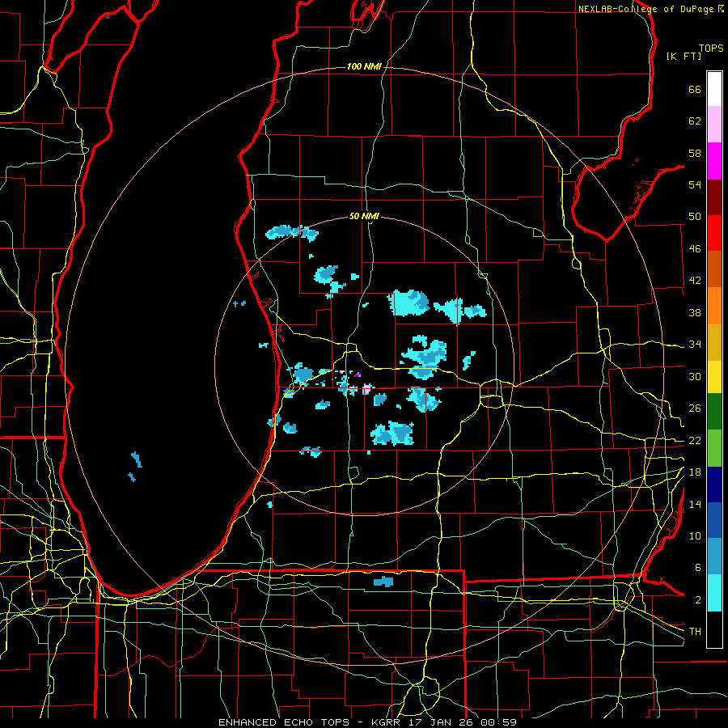Click the dark green swatch near 26
The height and width of the screenshot is (728, 728).
pos(714,412)
